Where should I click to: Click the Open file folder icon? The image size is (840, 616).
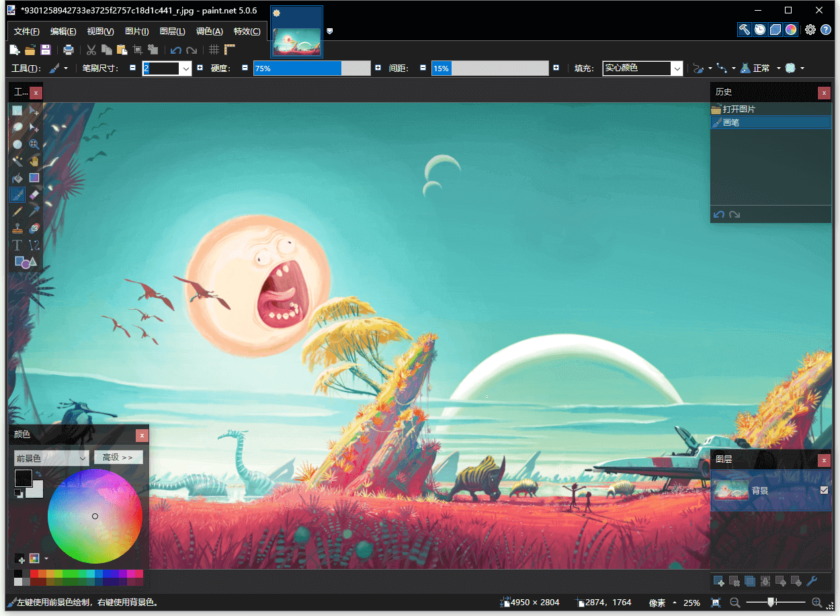[30, 50]
